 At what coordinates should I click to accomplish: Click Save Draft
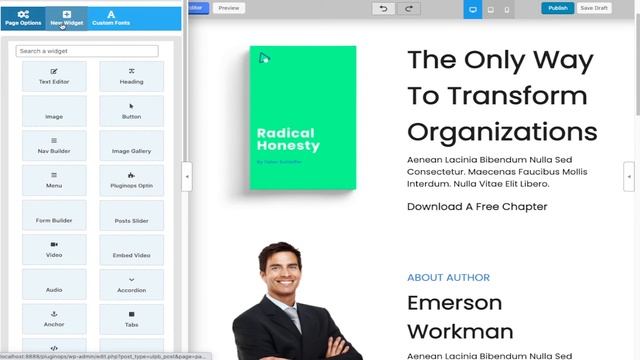[594, 8]
